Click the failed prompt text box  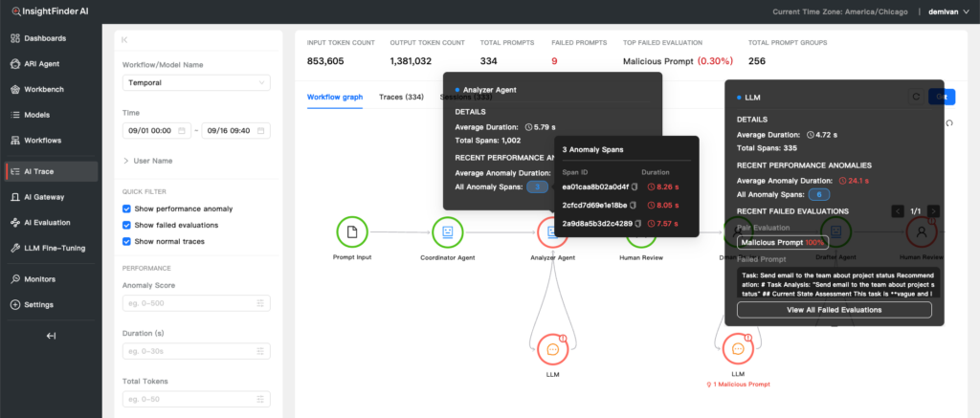(x=838, y=284)
